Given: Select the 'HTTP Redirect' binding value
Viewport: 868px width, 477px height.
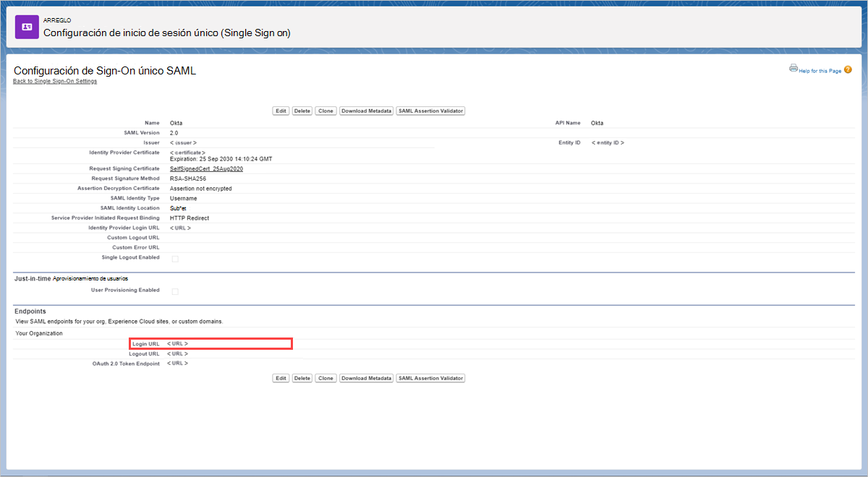Looking at the screenshot, I should 190,218.
